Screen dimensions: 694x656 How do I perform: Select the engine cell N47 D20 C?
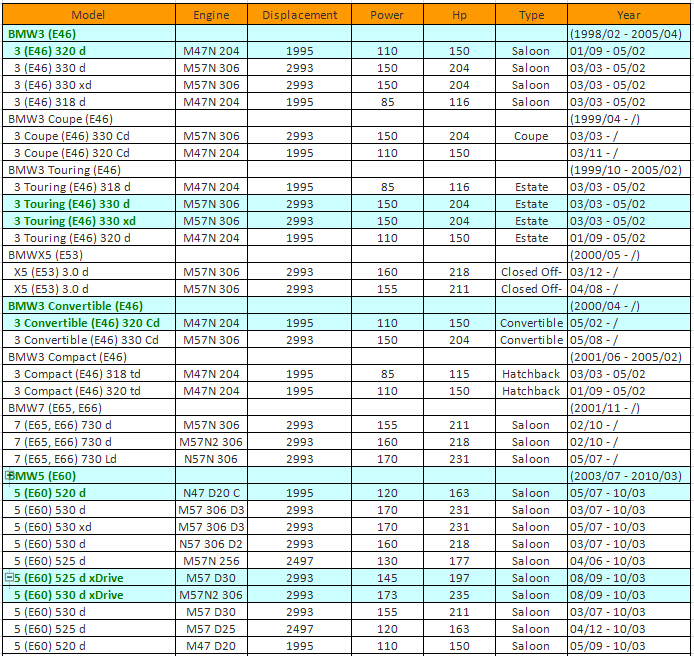(211, 493)
